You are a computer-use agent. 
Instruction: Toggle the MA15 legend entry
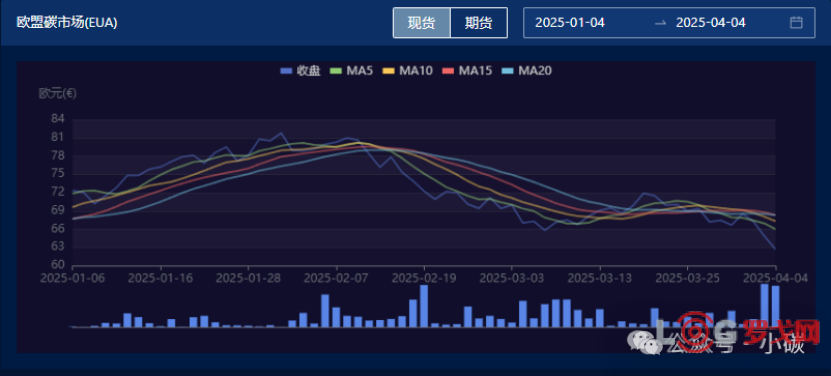tap(466, 71)
